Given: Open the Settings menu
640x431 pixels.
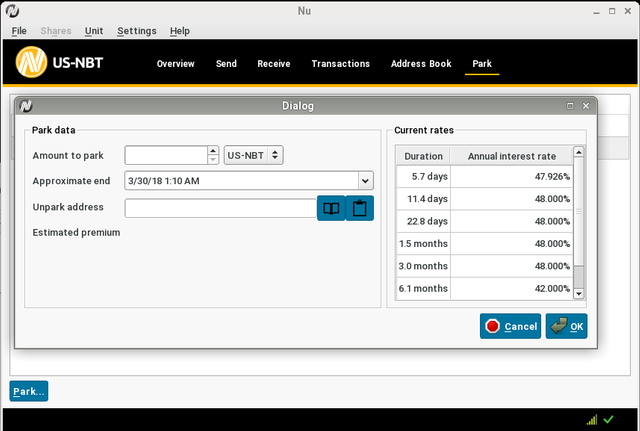Looking at the screenshot, I should (x=137, y=31).
